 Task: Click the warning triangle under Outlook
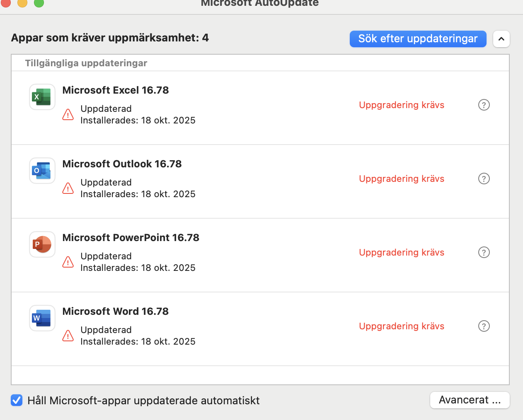68,188
